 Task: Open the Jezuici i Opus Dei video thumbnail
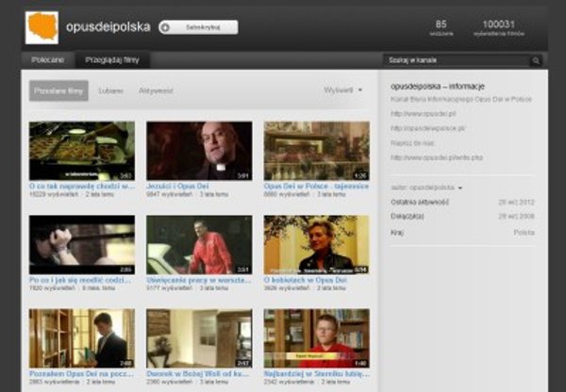(198, 150)
